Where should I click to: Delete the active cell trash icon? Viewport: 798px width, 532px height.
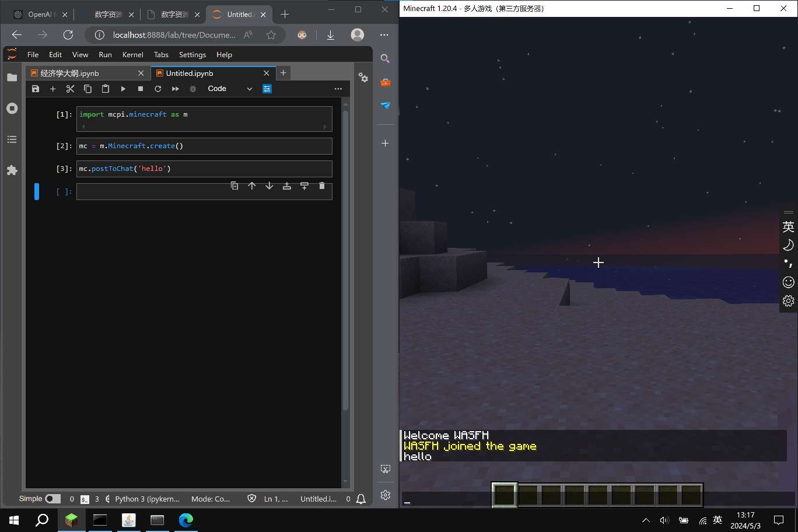(x=322, y=185)
